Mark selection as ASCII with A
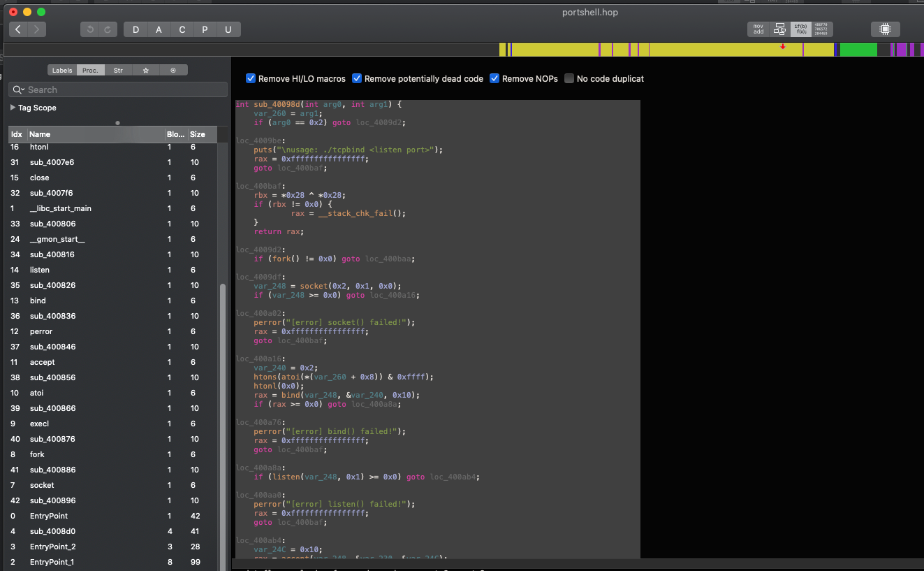 click(x=159, y=29)
